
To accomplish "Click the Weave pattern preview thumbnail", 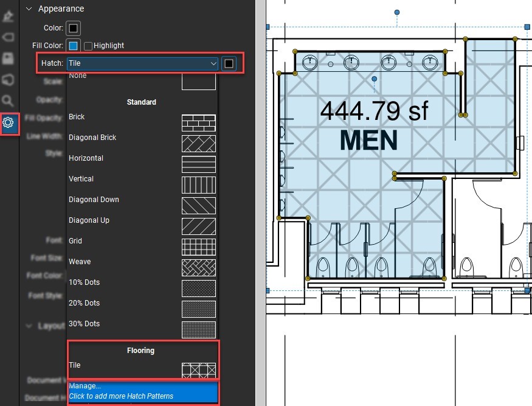I will coord(199,268).
